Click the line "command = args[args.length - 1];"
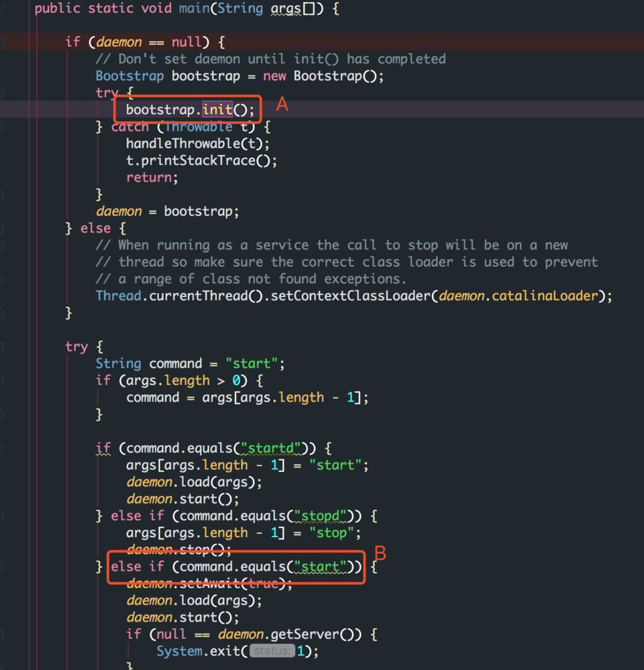Image resolution: width=644 pixels, height=670 pixels. [248, 398]
